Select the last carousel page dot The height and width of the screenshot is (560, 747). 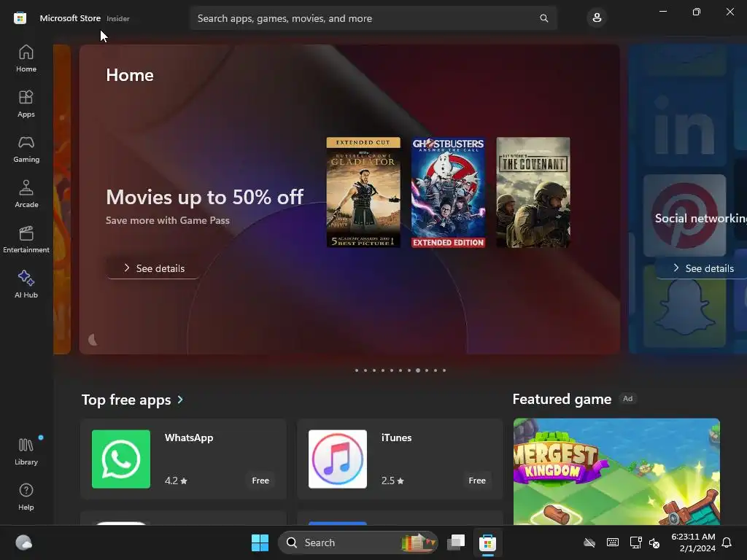444,370
